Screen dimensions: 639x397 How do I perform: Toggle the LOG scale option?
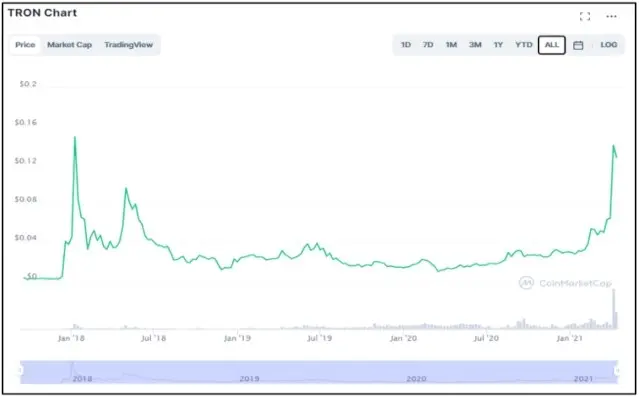pos(609,45)
